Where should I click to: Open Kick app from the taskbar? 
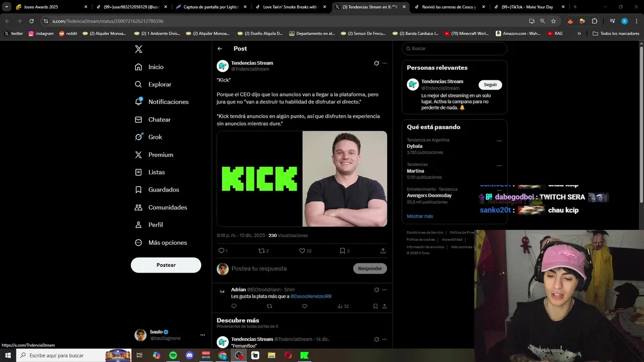[304, 355]
